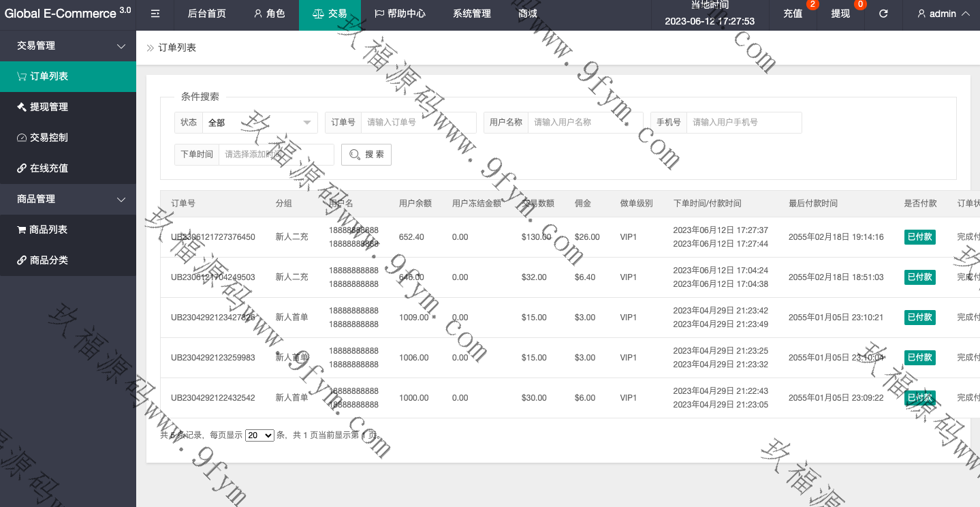Collapse the 商品管理 sidebar group

68,199
